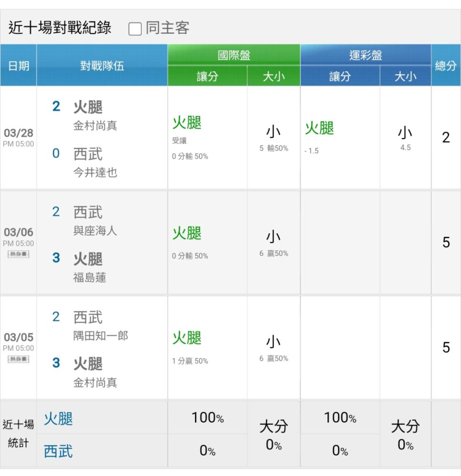The image size is (461, 476).
Task: Select pitcher 金村尚真 in 03/28 game
Action: click(x=95, y=125)
